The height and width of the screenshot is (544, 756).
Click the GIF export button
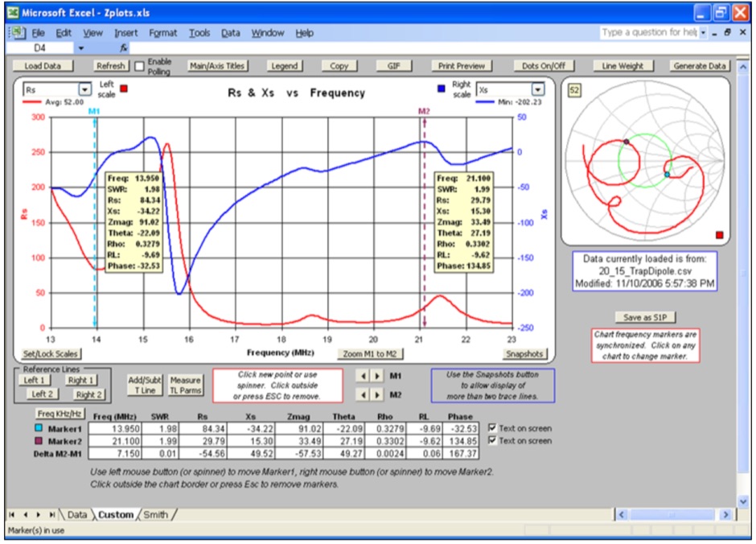[393, 65]
